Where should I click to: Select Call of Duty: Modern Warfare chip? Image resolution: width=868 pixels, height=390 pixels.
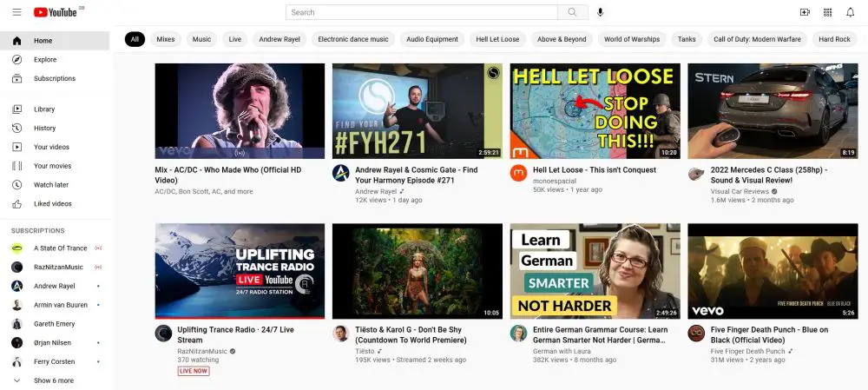[x=757, y=39]
